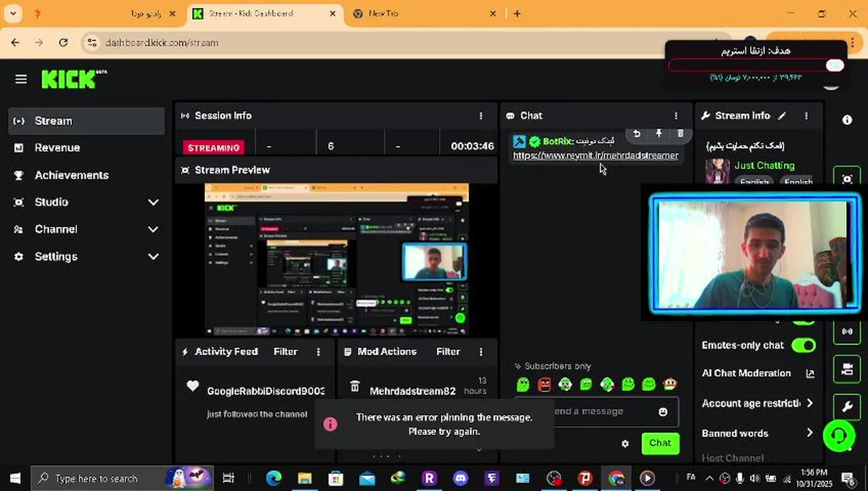Click GoogleRabbiDiscord9003 in Activity Feed
The width and height of the screenshot is (868, 491).
point(265,391)
